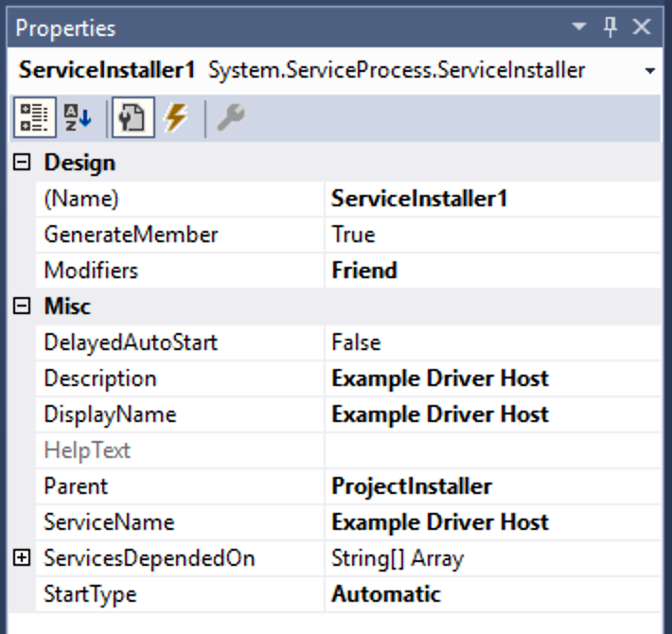This screenshot has width=672, height=634.
Task: Open the ServiceInstaller1 object selector dropdown
Action: (x=649, y=71)
